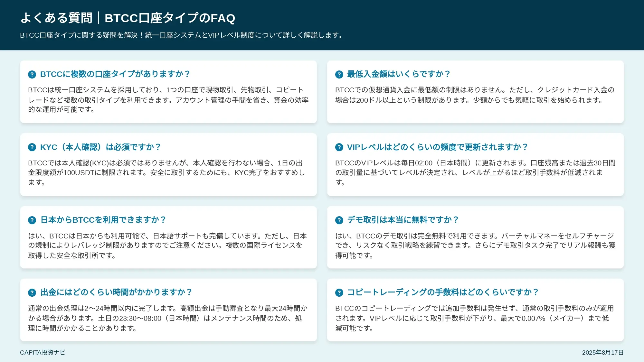Image resolution: width=644 pixels, height=362 pixels.
Task: Click the subtitle about 統一口座システムとVIPレベル制度
Action: coord(181,35)
